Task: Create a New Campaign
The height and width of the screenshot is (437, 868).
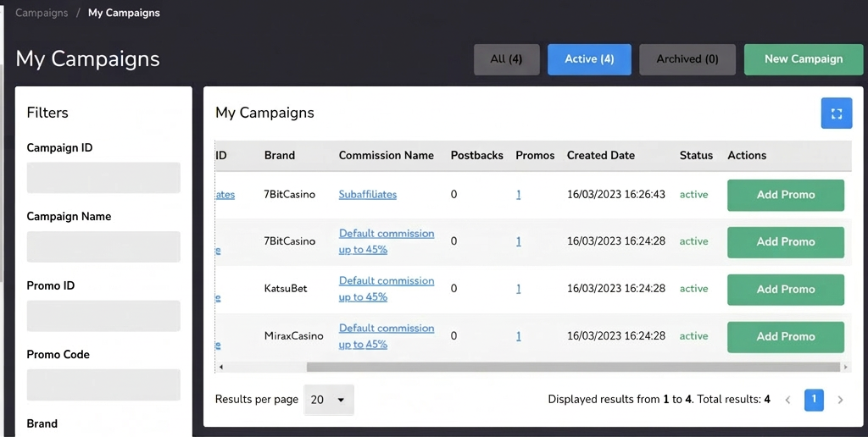Action: (x=804, y=59)
